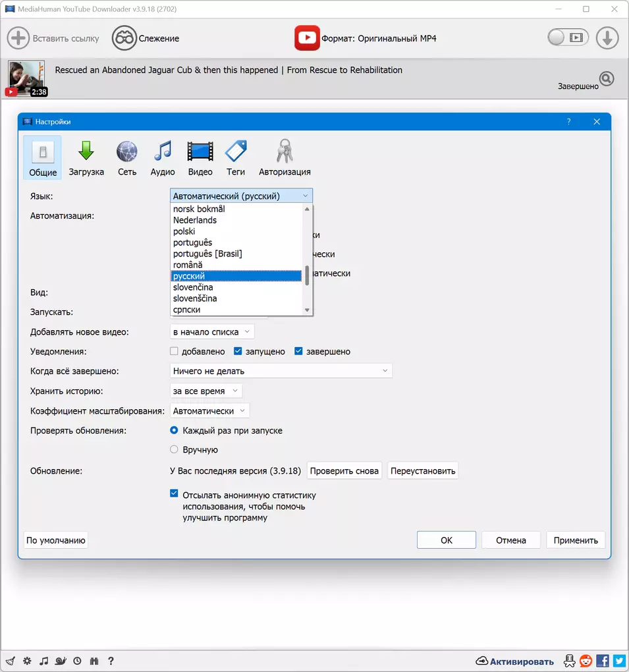This screenshot has height=672, width=629.
Task: Click the download arrow icon at top right
Action: coord(607,38)
